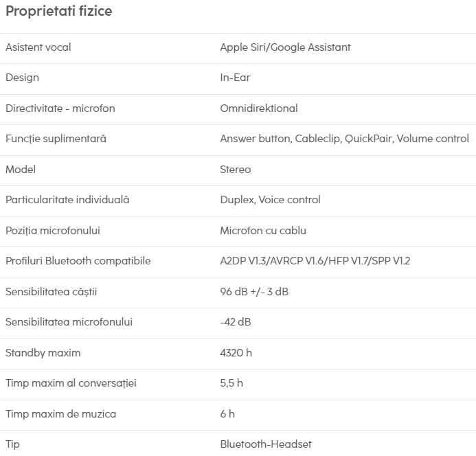The width and height of the screenshot is (476, 456).
Task: Click the In-Ear design value
Action: [x=235, y=78]
